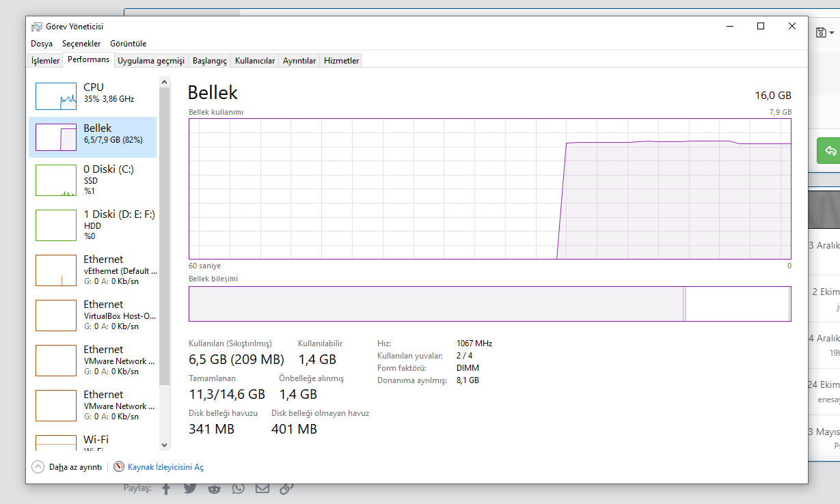Share via Reddit icon in background page

point(214,488)
